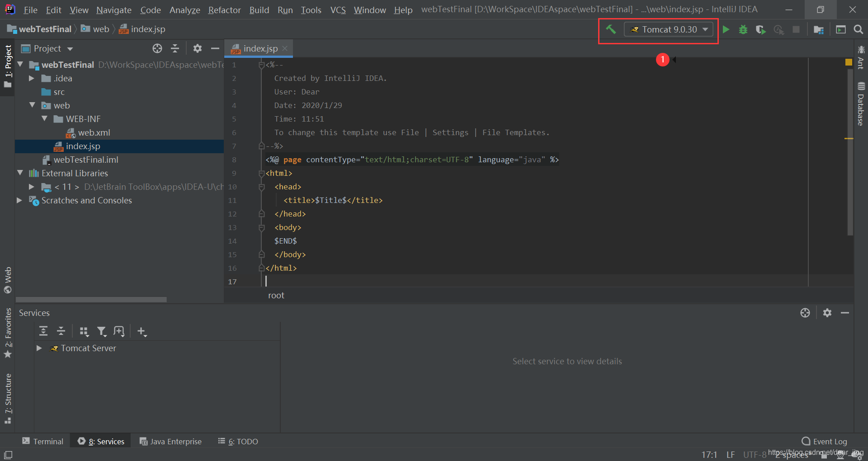Open the Database side panel

pyautogui.click(x=861, y=104)
